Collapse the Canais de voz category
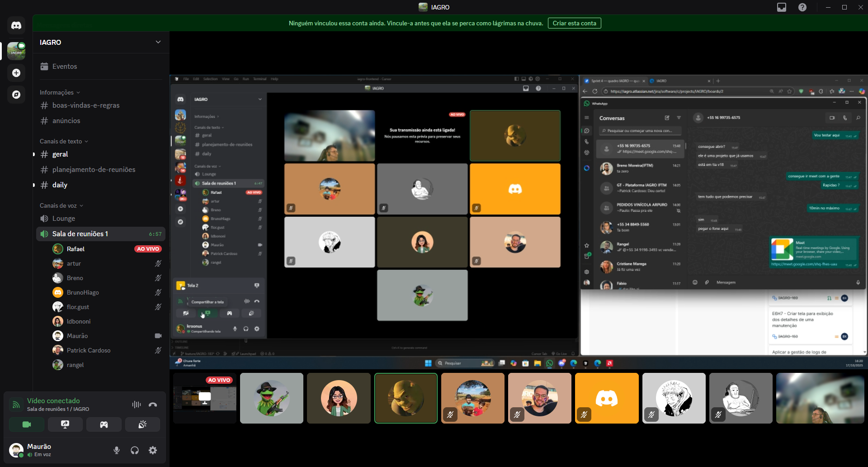This screenshot has height=467, width=868. pos(61,205)
